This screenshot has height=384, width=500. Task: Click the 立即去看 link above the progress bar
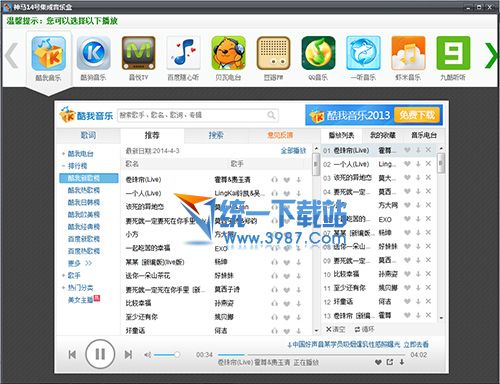click(x=416, y=344)
